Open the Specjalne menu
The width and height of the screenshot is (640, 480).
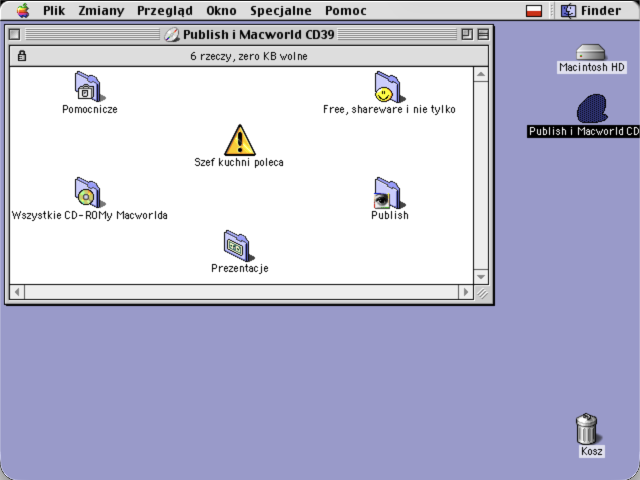click(x=281, y=11)
